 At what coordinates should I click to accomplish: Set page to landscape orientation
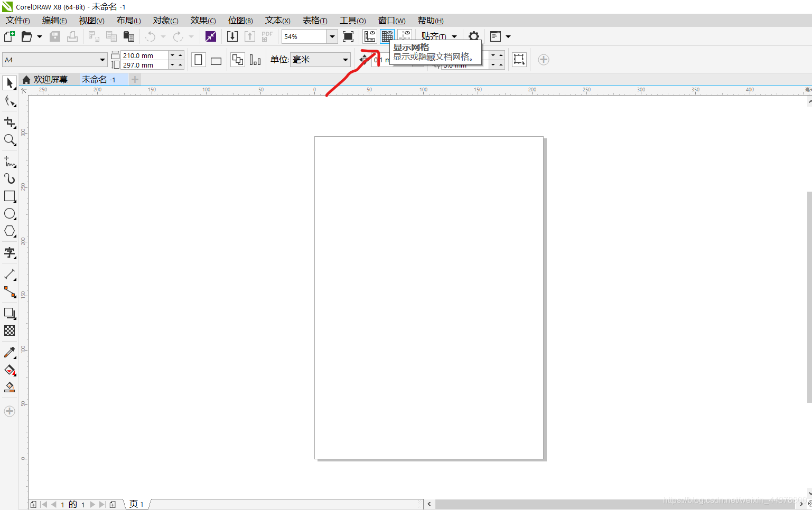pyautogui.click(x=216, y=60)
